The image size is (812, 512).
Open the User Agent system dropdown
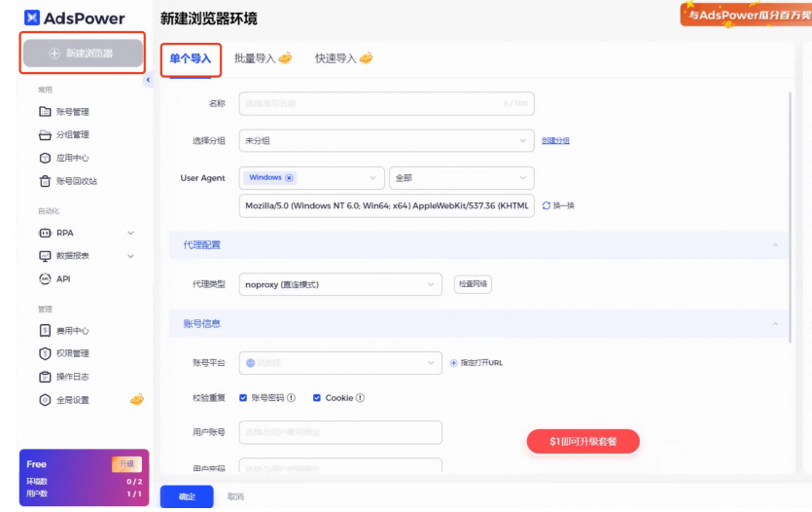pos(311,178)
